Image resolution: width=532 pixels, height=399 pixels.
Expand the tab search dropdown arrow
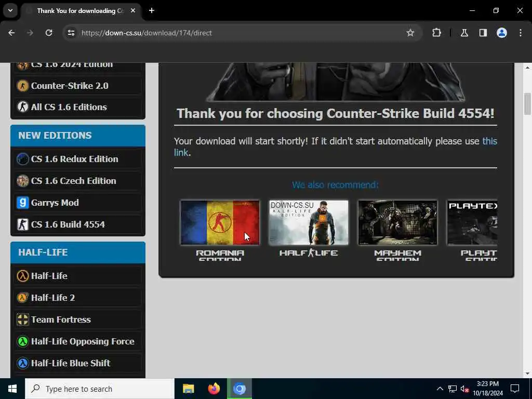10,10
